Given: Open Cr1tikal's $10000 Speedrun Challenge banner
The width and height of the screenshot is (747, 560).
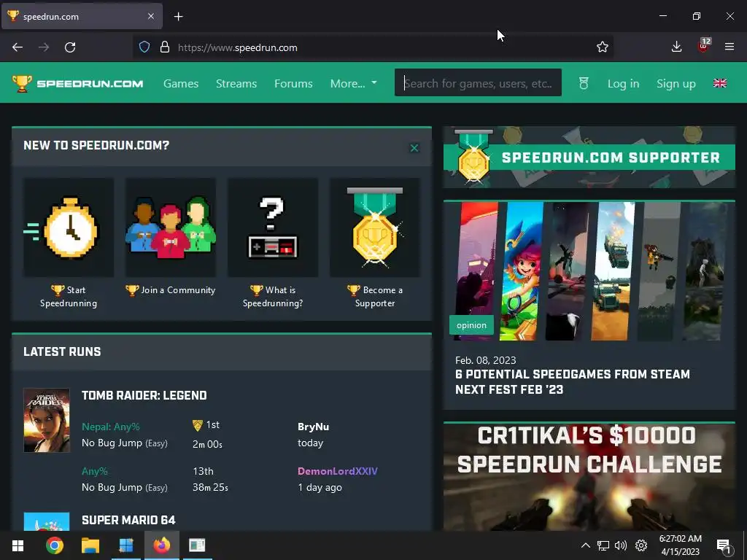Looking at the screenshot, I should (589, 477).
